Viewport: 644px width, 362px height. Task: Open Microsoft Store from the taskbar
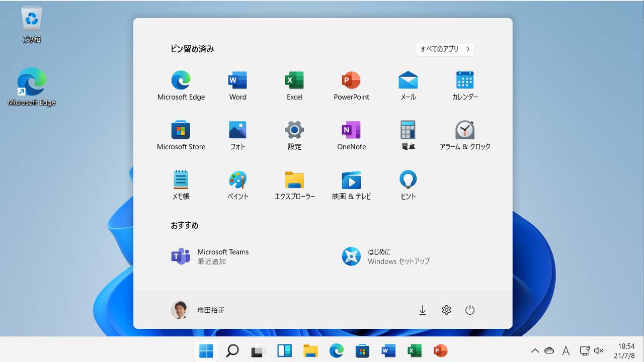[362, 350]
